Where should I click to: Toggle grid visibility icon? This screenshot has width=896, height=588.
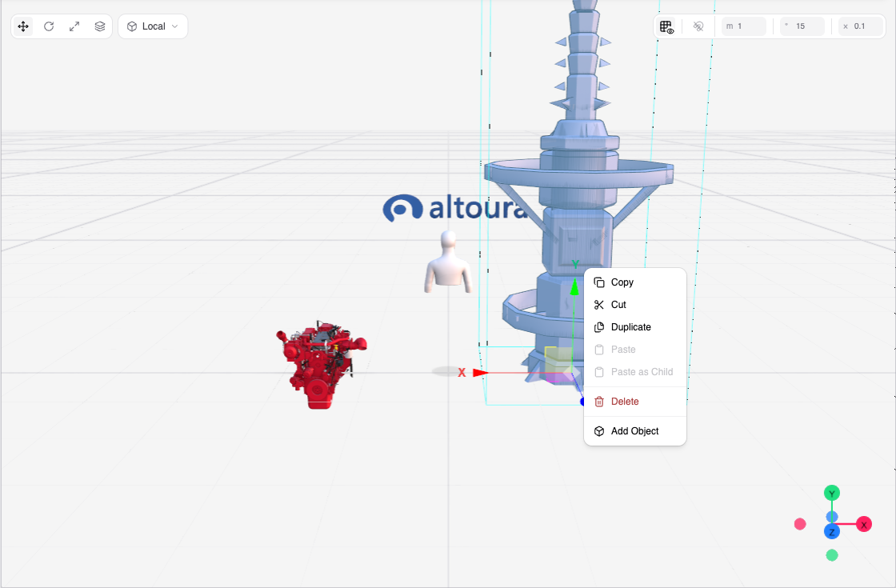[x=666, y=27]
